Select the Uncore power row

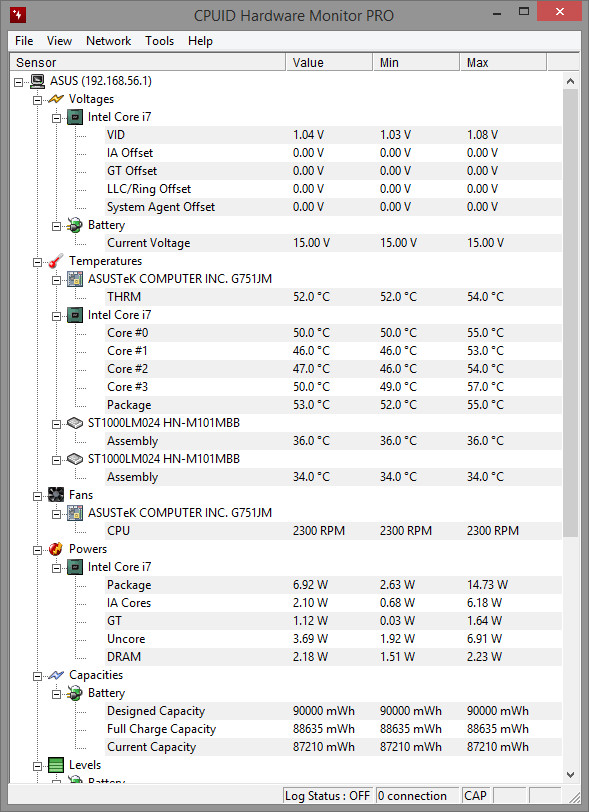(x=334, y=639)
